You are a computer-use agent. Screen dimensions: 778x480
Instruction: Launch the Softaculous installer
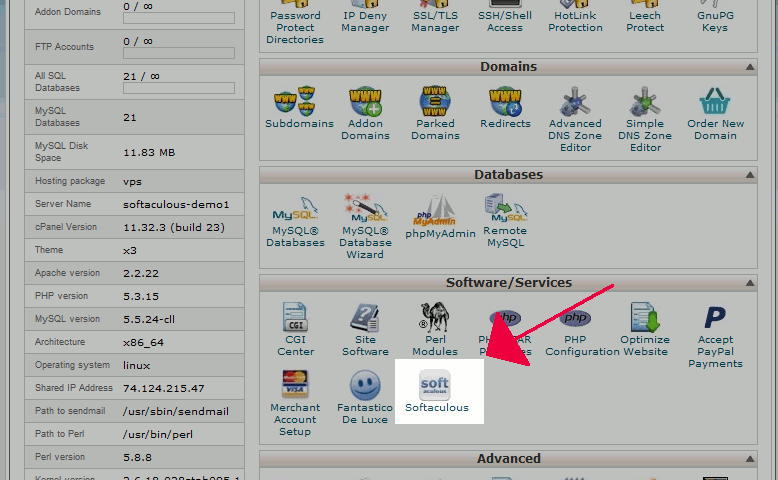(437, 391)
